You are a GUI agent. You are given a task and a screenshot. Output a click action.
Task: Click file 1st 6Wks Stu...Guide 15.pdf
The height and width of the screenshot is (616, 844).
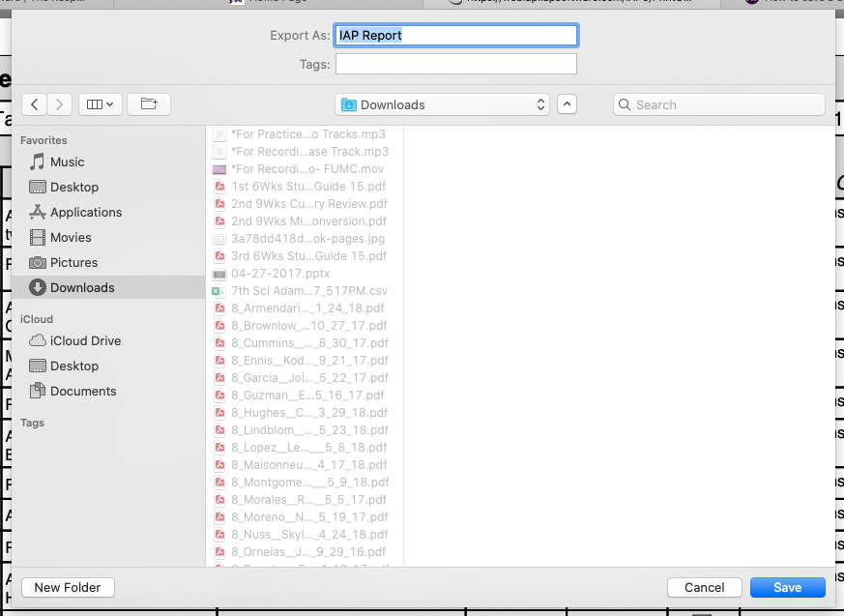(305, 187)
